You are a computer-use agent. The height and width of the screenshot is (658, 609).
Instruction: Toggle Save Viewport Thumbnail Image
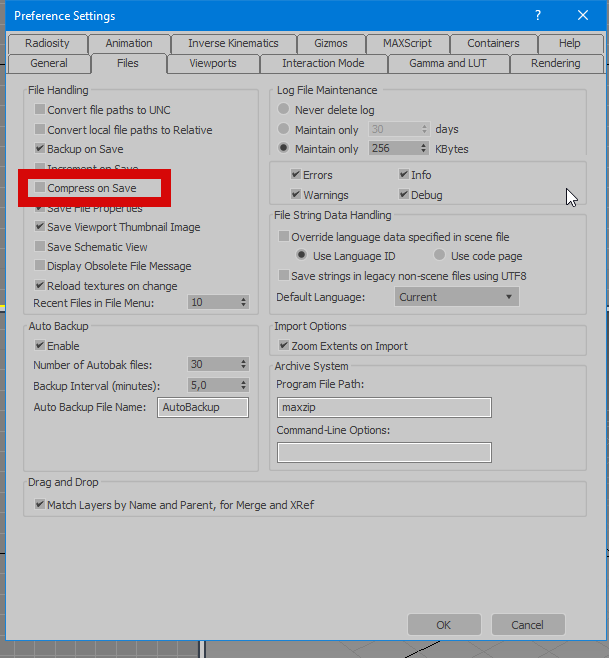[40, 227]
